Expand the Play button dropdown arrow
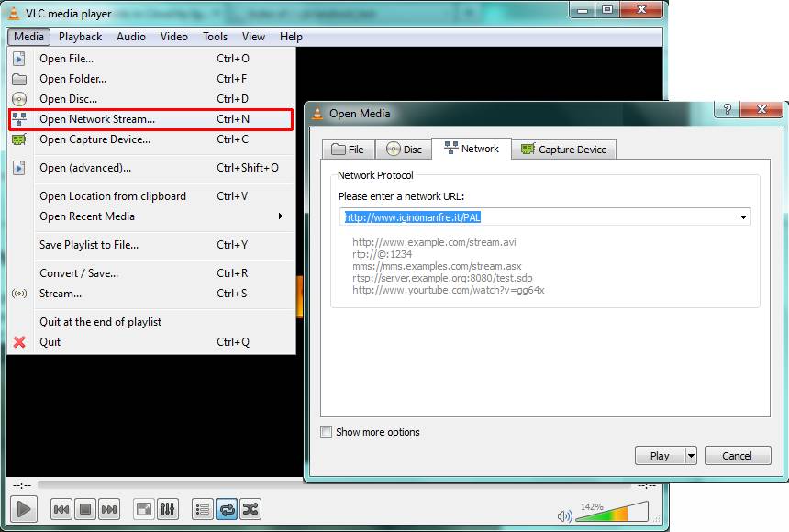The height and width of the screenshot is (532, 789). click(692, 456)
